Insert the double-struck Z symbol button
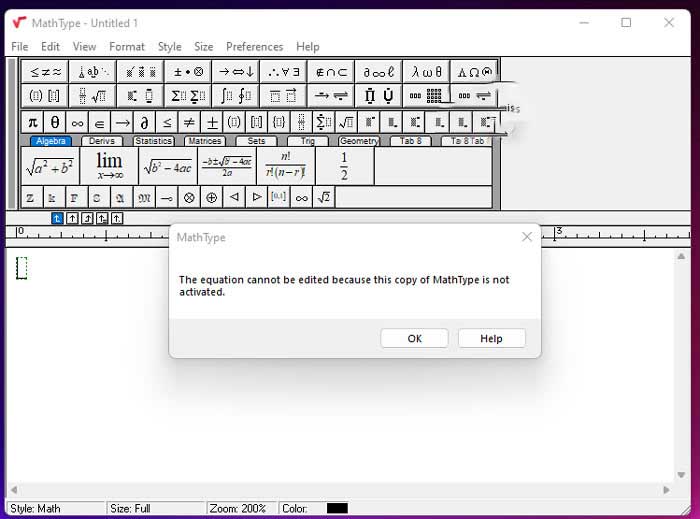The image size is (700, 519). click(30, 197)
